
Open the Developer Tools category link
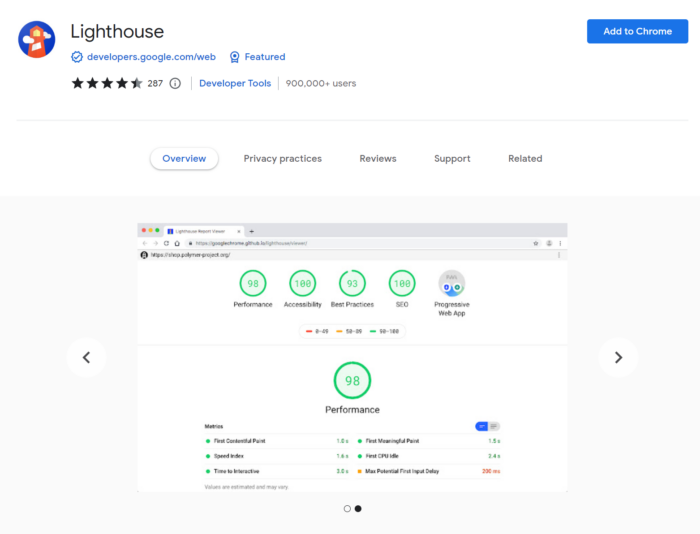pyautogui.click(x=235, y=83)
